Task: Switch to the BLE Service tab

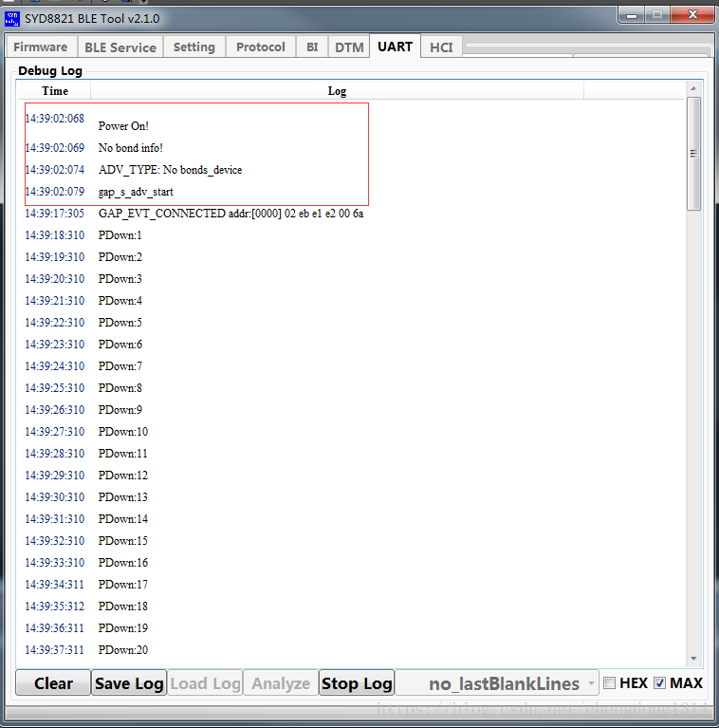Action: coord(120,47)
